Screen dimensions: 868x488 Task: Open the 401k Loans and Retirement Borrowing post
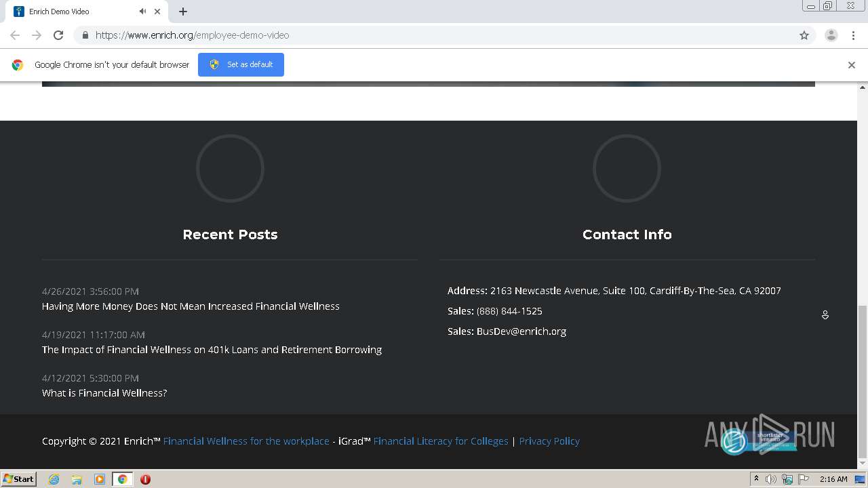coord(212,350)
